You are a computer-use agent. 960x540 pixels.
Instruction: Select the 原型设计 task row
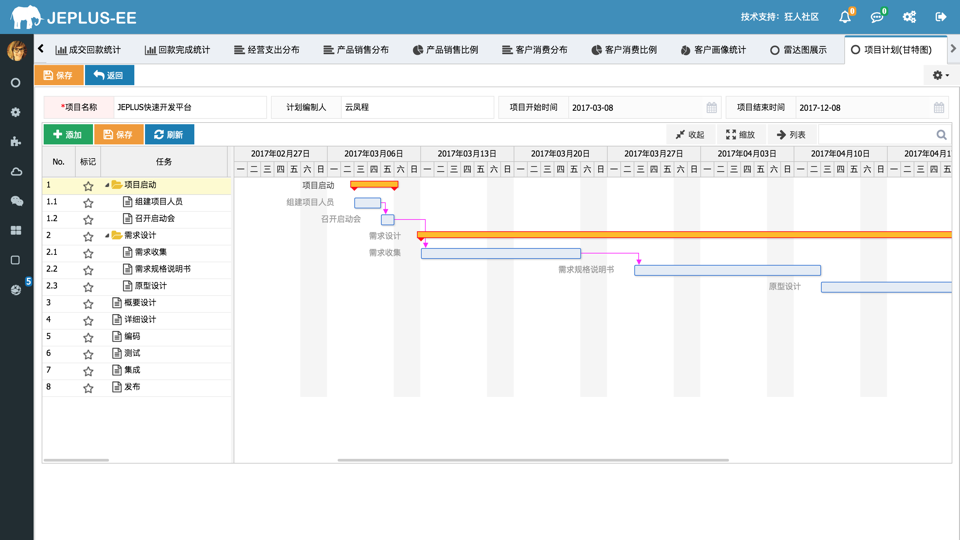point(137,286)
